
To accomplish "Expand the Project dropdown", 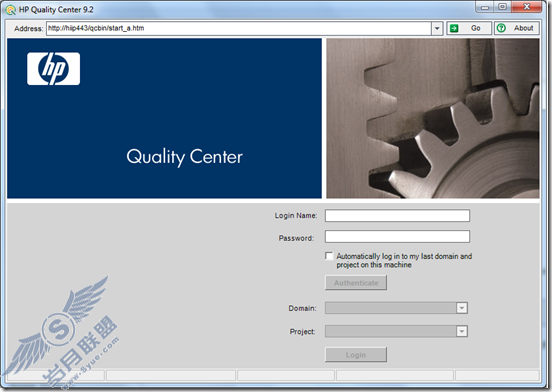I will pos(462,331).
